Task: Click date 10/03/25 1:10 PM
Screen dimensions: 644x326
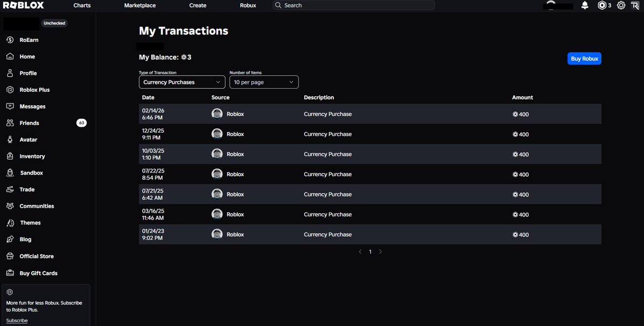Action: (153, 154)
